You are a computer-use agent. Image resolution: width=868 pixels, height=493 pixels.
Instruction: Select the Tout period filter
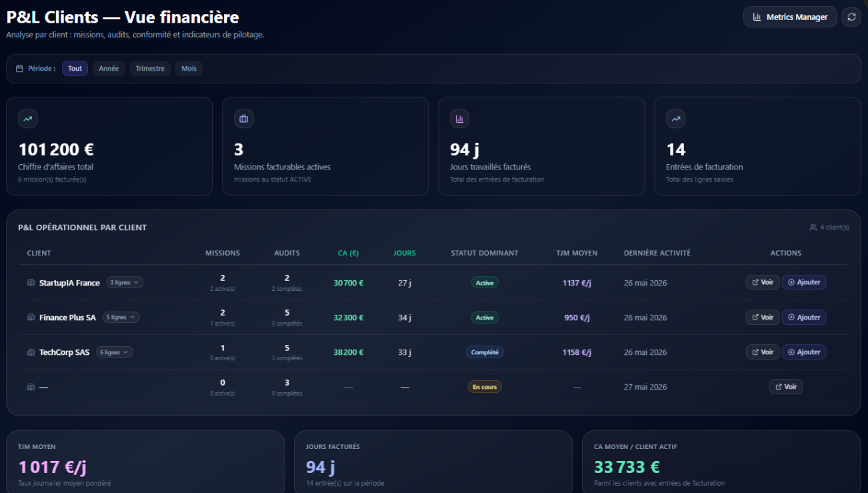(x=75, y=69)
